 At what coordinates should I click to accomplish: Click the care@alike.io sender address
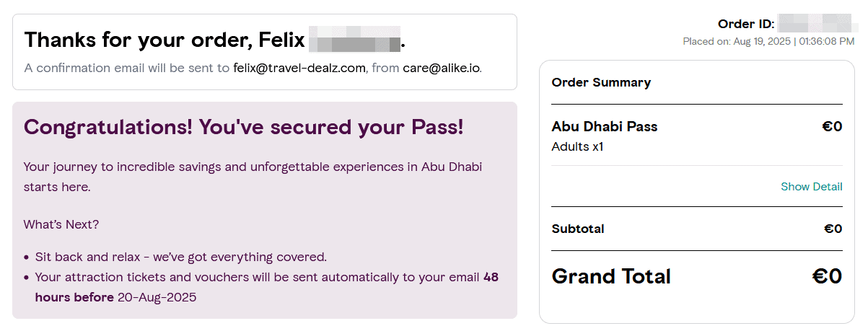[441, 69]
